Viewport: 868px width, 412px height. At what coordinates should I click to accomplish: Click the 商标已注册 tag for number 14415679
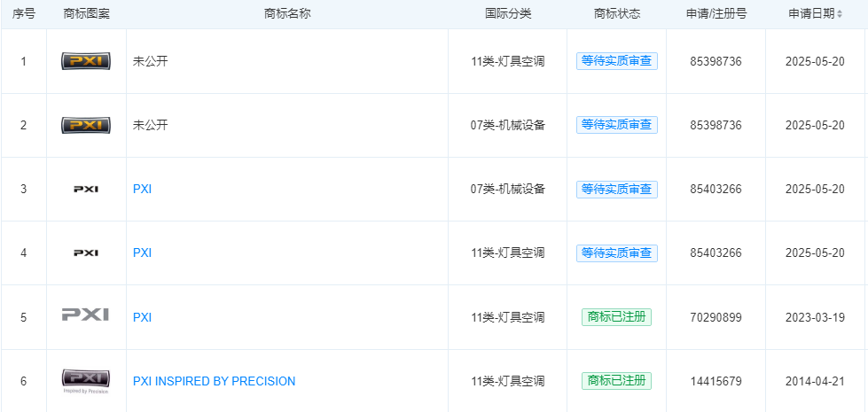click(616, 381)
